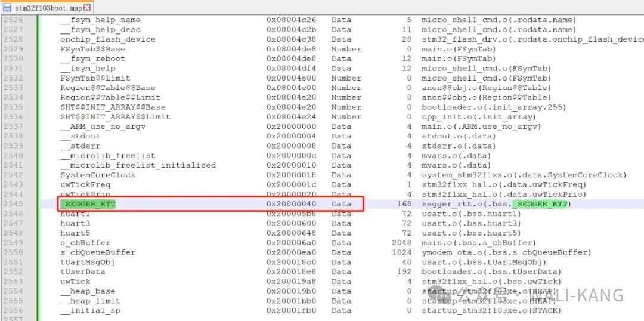644x321 pixels.
Task: Place cursor on __initial_sp symbol
Action: pos(90,310)
